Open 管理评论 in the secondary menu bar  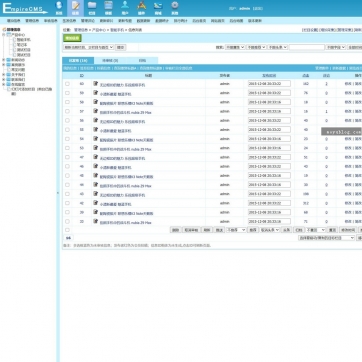(88, 21)
